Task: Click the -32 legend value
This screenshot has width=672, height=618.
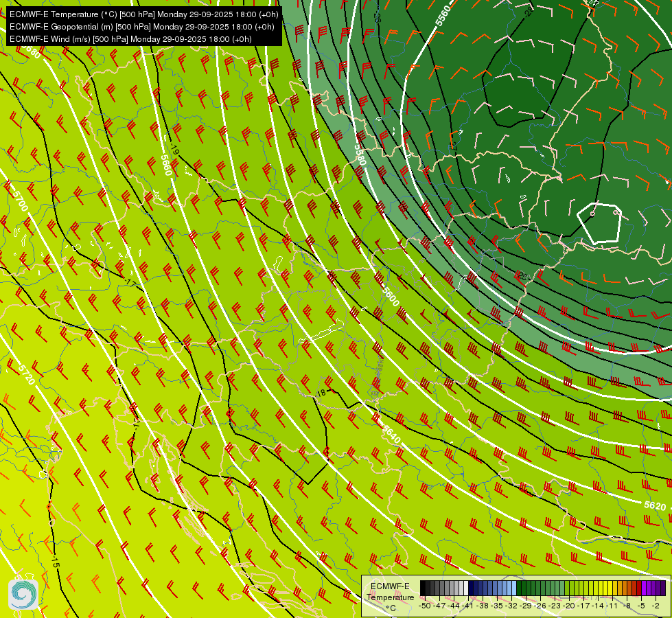Action: 511,606
